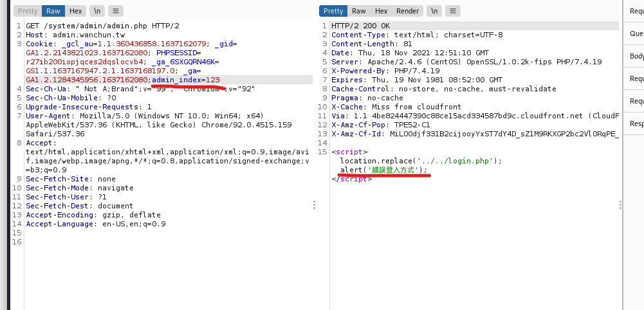Click the response Date header line

[410, 53]
